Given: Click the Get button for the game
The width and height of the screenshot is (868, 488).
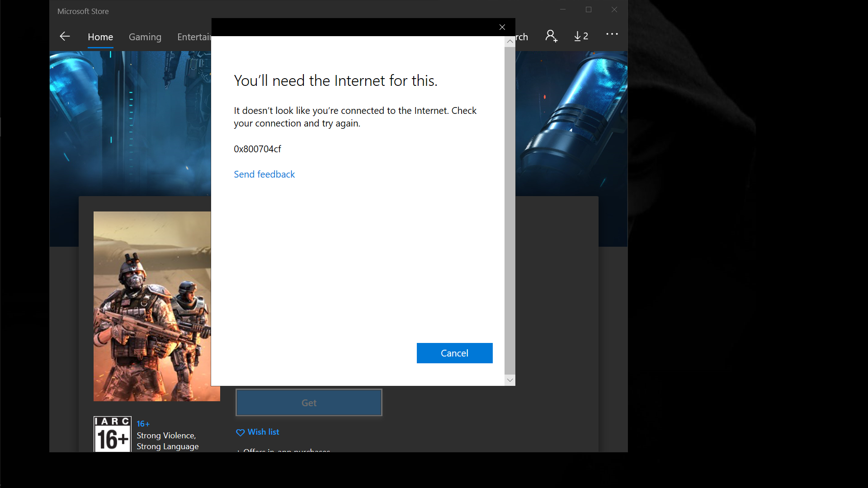Looking at the screenshot, I should coord(309,403).
